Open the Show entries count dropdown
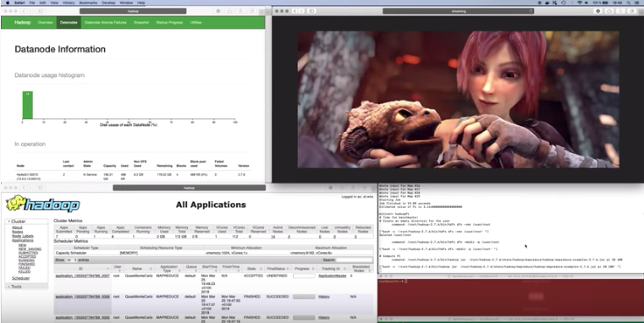This screenshot has height=323, width=644. [71, 260]
